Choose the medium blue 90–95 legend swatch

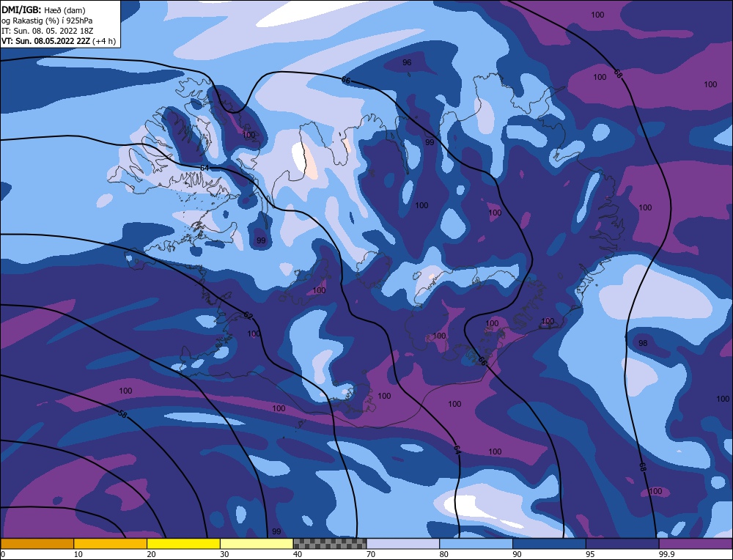point(549,543)
